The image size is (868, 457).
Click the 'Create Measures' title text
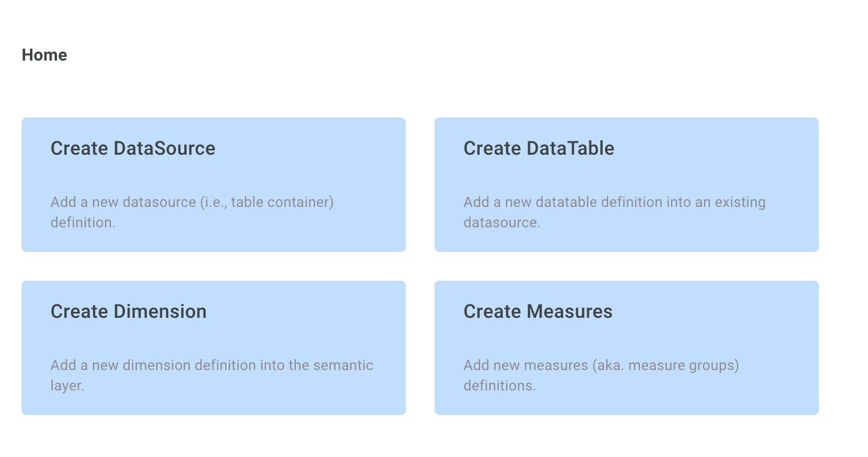pyautogui.click(x=538, y=311)
